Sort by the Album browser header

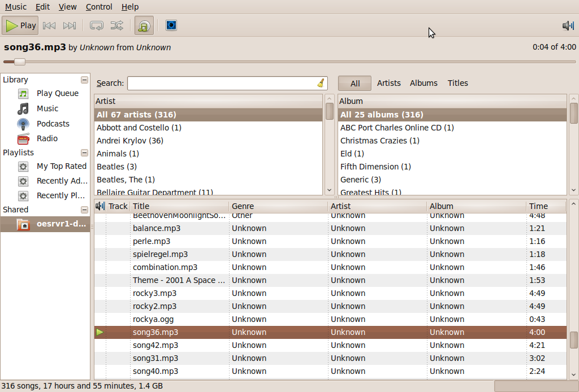click(x=452, y=101)
